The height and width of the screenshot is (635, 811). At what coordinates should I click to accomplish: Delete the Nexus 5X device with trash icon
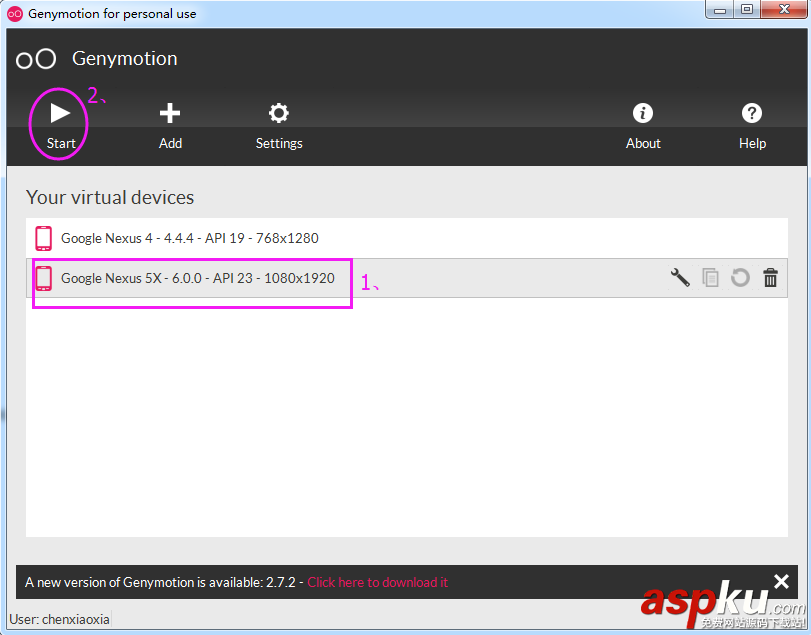point(771,278)
